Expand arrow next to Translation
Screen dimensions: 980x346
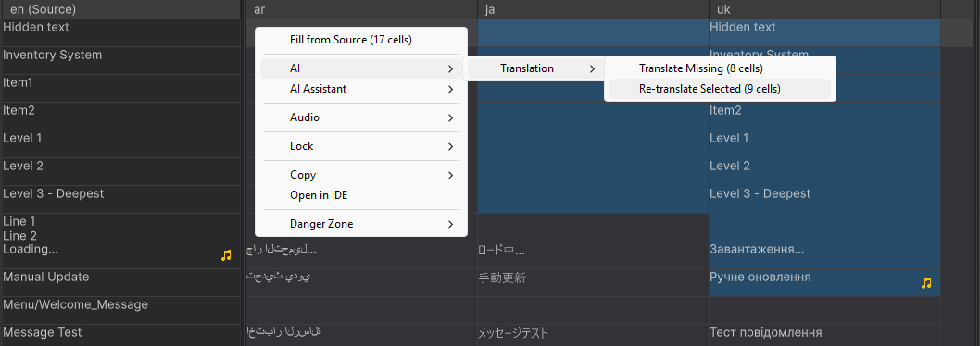(x=592, y=68)
